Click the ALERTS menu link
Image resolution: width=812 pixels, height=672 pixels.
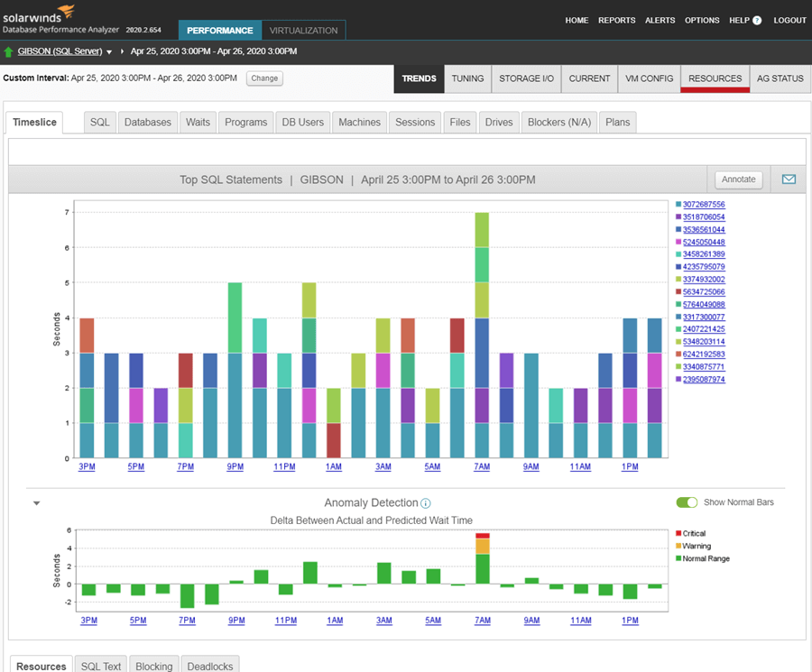pos(660,20)
